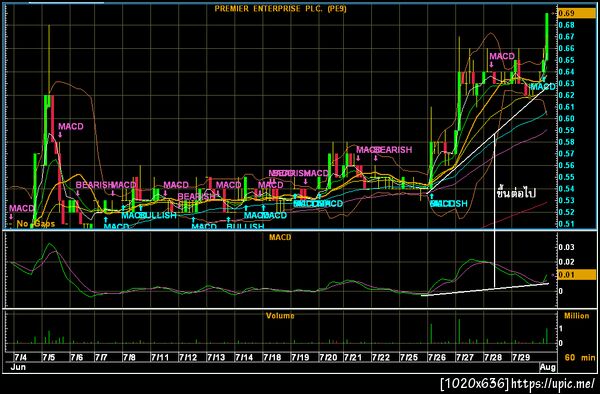Viewport: 600px width, 394px height.
Task: Click the 0.52 price axis label
Action: coord(567,212)
